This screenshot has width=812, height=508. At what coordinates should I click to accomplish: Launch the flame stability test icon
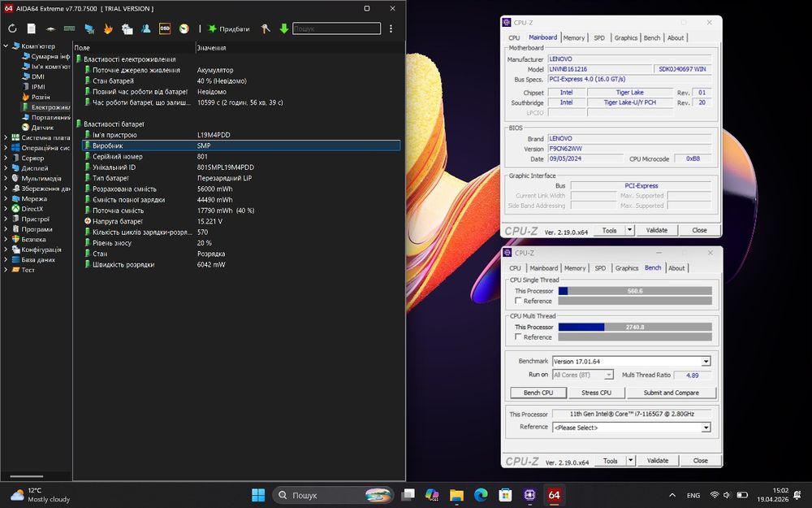coord(108,29)
